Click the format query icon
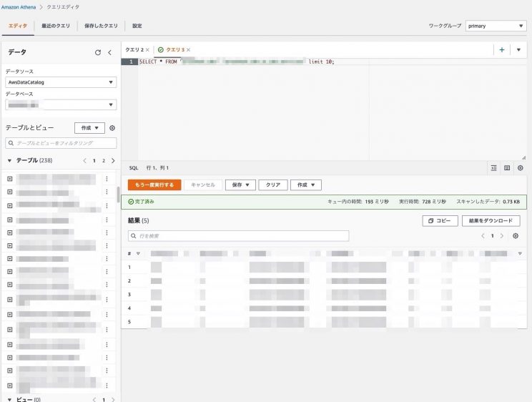Viewport: 532px width, 402px height. pos(494,167)
